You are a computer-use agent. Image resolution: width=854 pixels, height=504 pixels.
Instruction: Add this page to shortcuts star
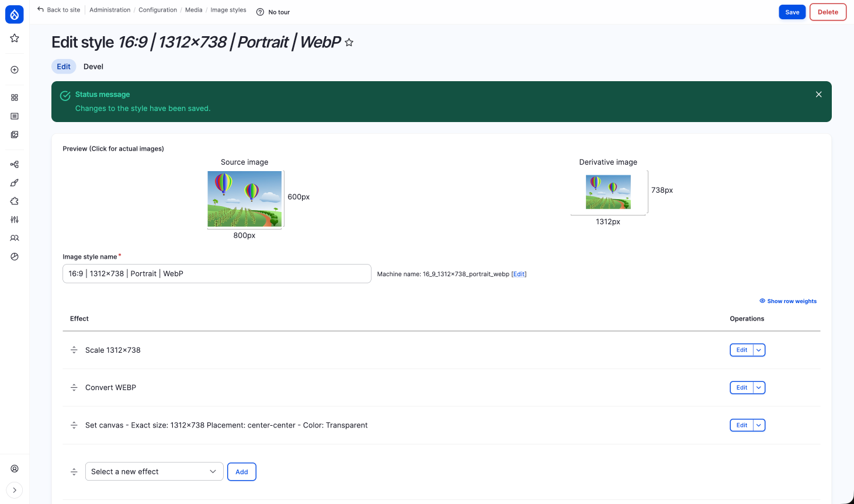pyautogui.click(x=349, y=43)
